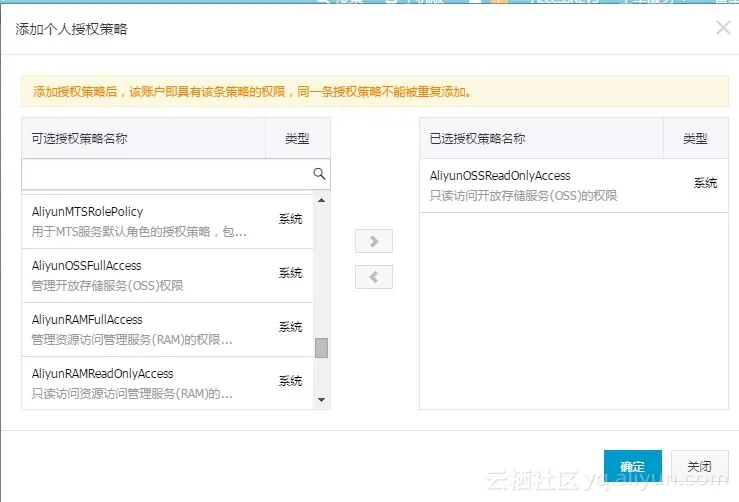
Task: Remove the selected policy with the left arrow button
Action: pyautogui.click(x=374, y=277)
